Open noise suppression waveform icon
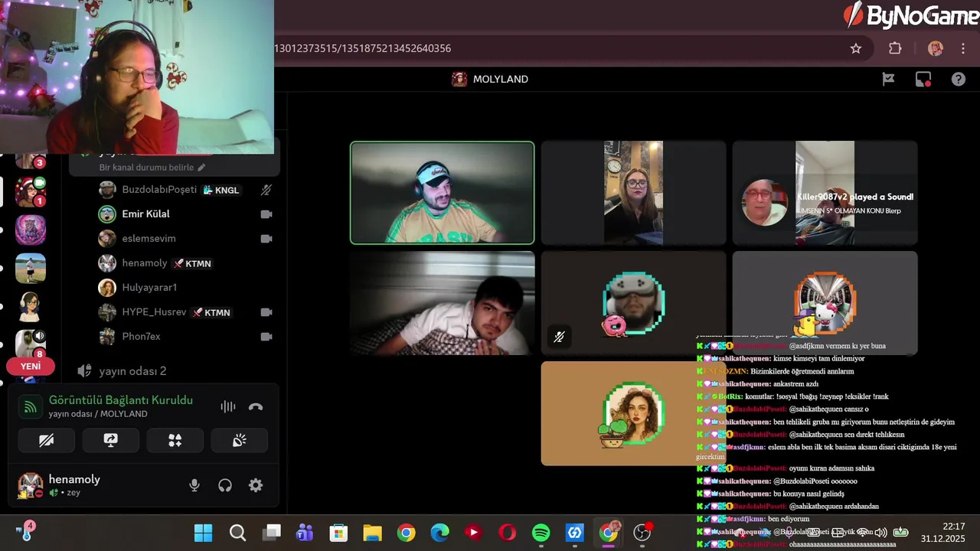 point(228,406)
